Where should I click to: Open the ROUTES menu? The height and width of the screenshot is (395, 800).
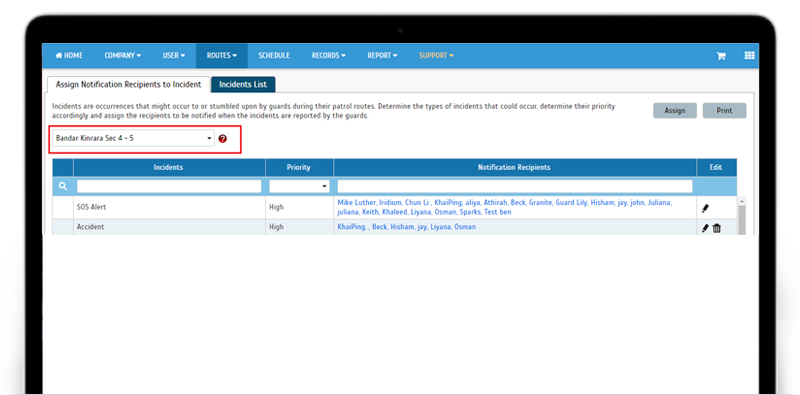tap(222, 56)
